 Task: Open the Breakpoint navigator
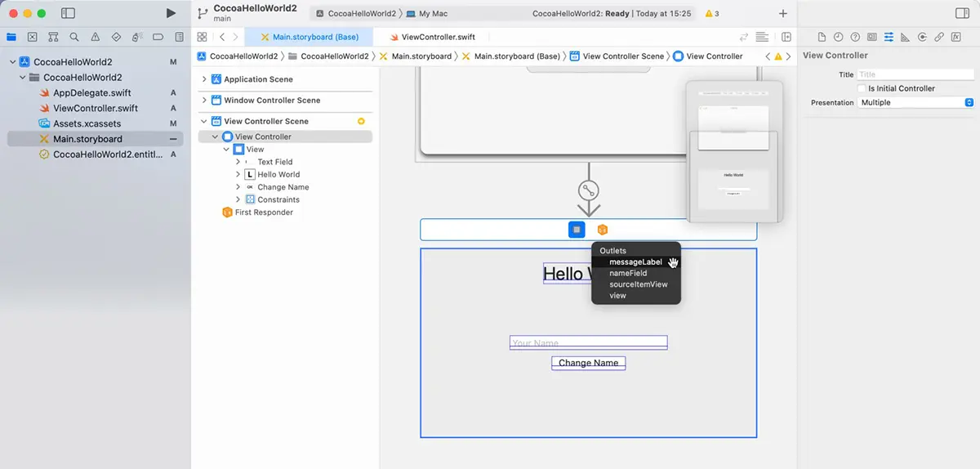(x=158, y=37)
